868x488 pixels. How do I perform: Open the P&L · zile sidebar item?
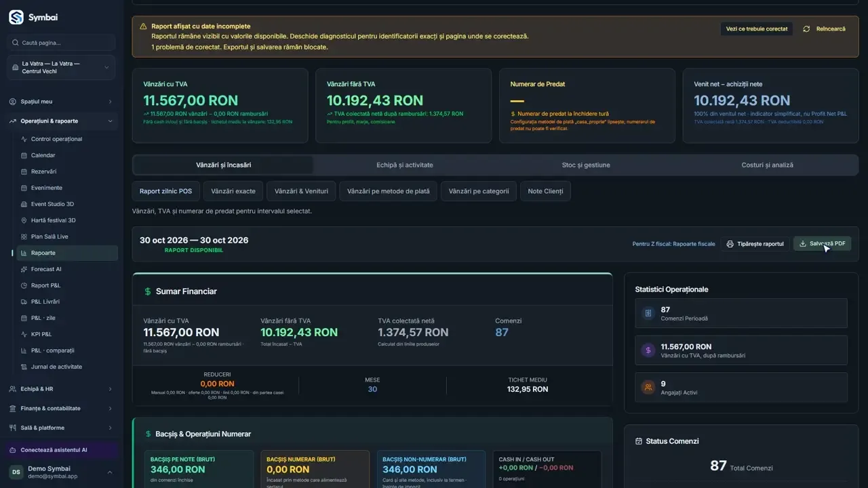[65, 318]
